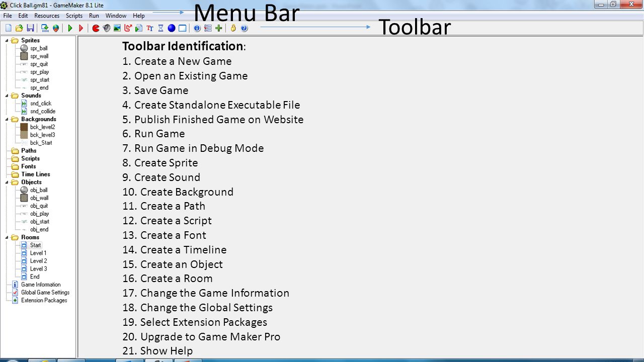644x362 pixels.
Task: Open Global Game Settings in the tree
Action: (45, 293)
